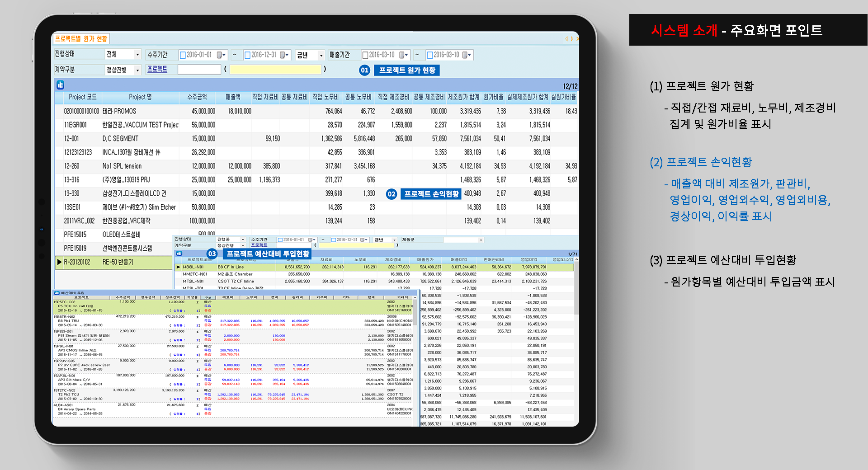Toggle second window's 2016-12-31 date checkbox
Screen dimensions: 868x470
tap(334, 240)
